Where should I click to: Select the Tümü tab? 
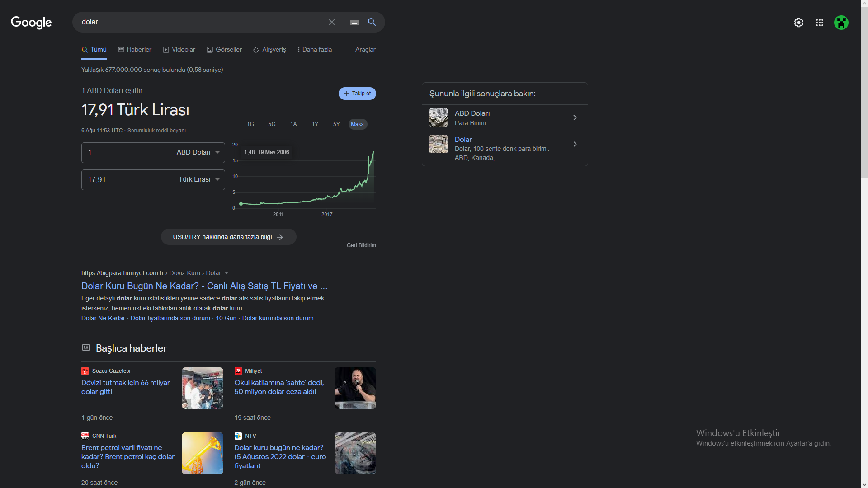coord(94,50)
